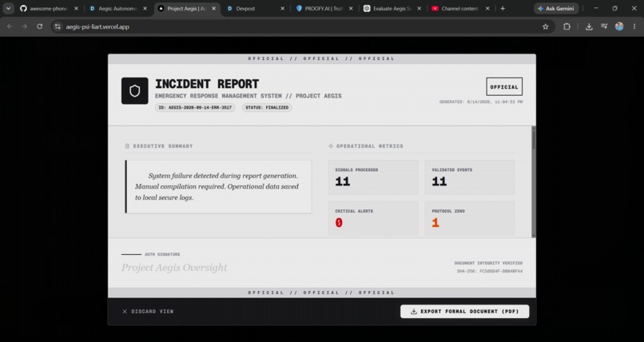Click the ID AEGIS-2026-09-14-ERR-3517 badge
Screen dimensions: 644x342
[x=195, y=108]
